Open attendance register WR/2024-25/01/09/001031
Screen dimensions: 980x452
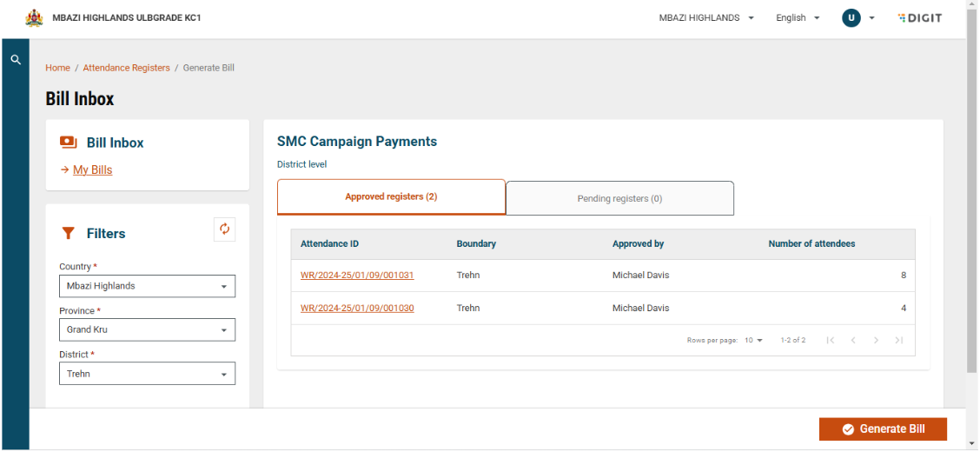point(357,276)
